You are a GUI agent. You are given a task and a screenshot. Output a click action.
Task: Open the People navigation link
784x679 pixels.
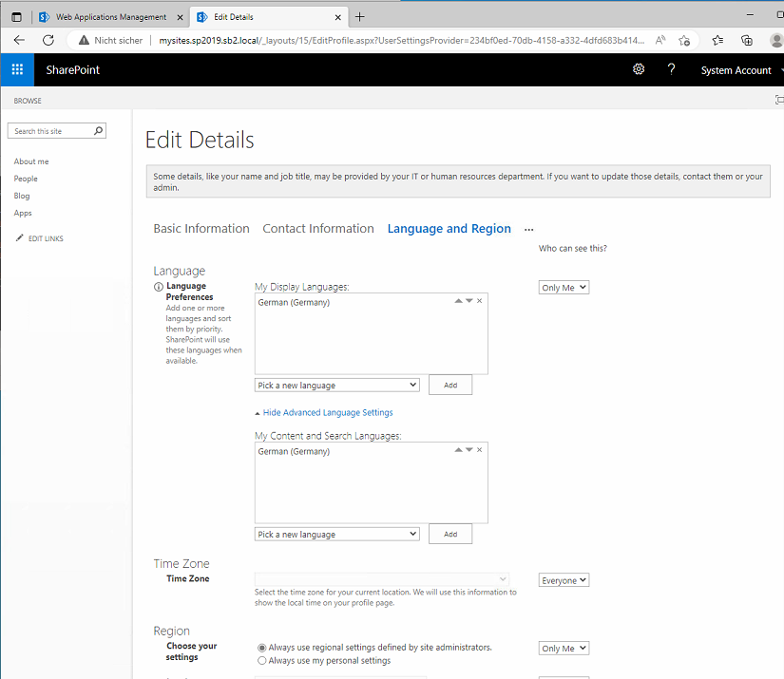(26, 179)
